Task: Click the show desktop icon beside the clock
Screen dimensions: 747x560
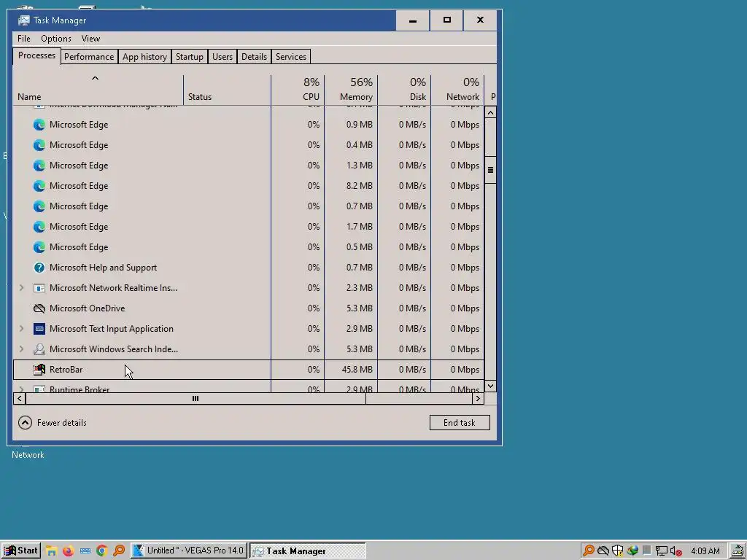Action: click(x=738, y=551)
